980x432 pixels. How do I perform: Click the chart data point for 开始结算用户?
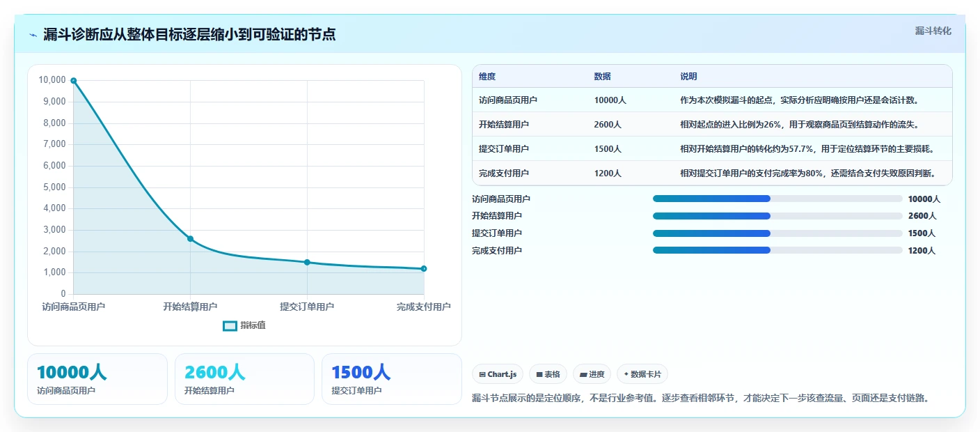(190, 239)
